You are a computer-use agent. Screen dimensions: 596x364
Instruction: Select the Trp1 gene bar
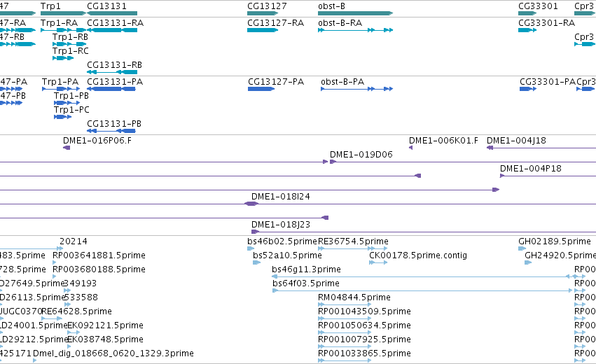click(63, 13)
